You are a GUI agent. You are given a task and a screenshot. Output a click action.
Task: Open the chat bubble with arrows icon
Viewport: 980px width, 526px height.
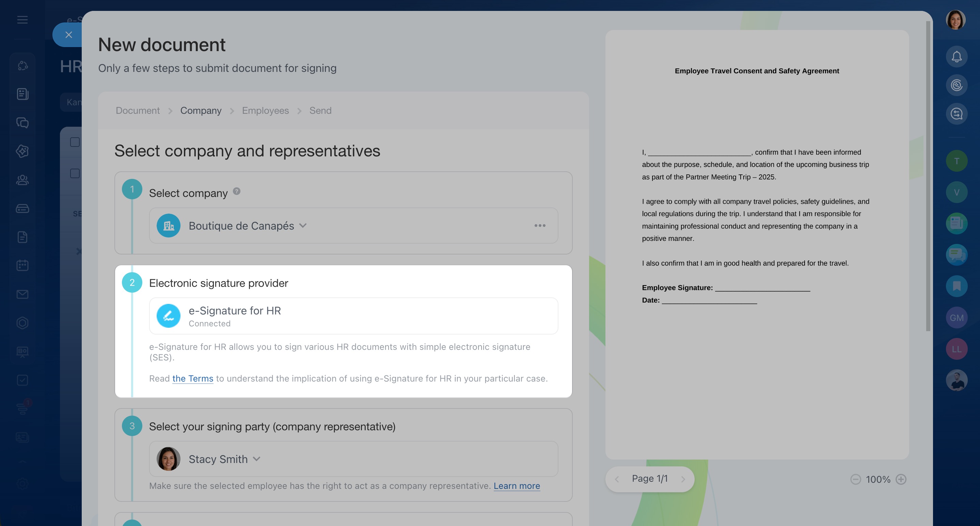click(957, 114)
